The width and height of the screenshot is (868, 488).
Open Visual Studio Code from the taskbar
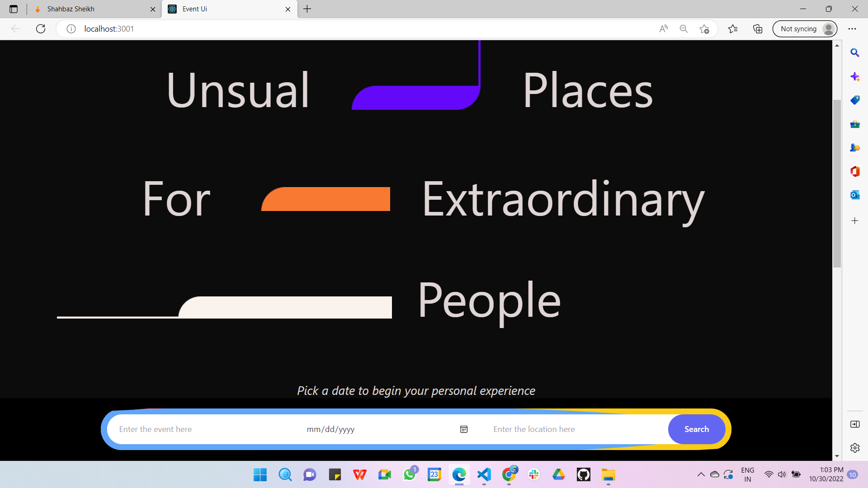coord(484,474)
